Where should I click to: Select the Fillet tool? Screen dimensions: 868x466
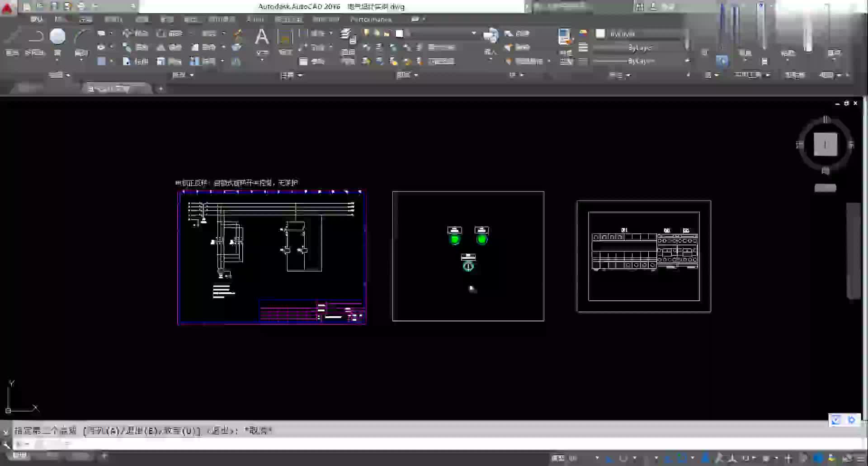[x=203, y=48]
